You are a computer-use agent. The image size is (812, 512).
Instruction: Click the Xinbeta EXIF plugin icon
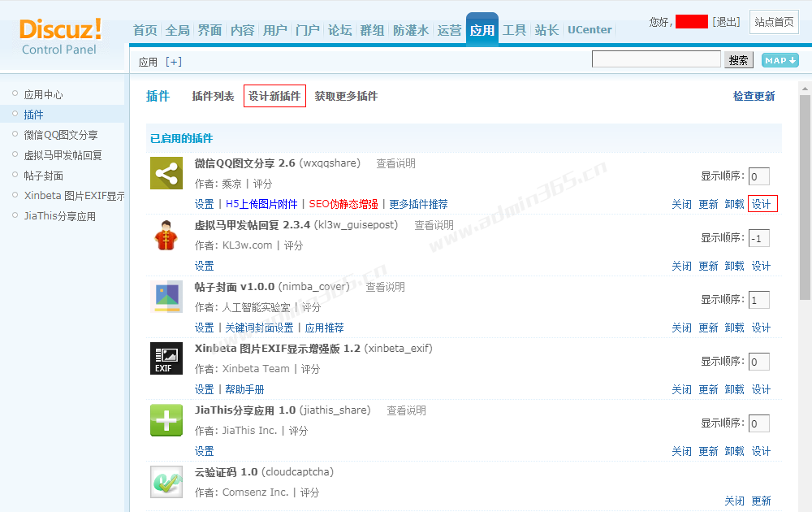click(x=166, y=358)
